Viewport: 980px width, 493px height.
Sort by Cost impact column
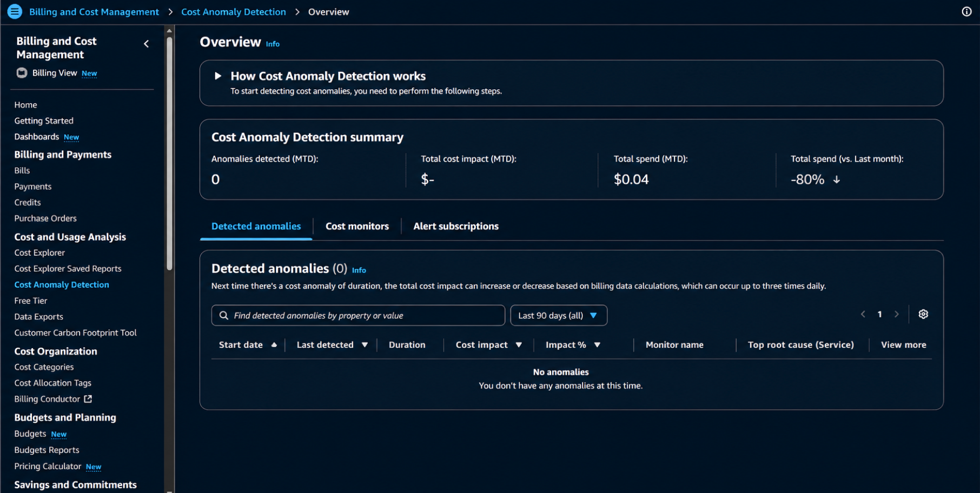[x=489, y=345]
